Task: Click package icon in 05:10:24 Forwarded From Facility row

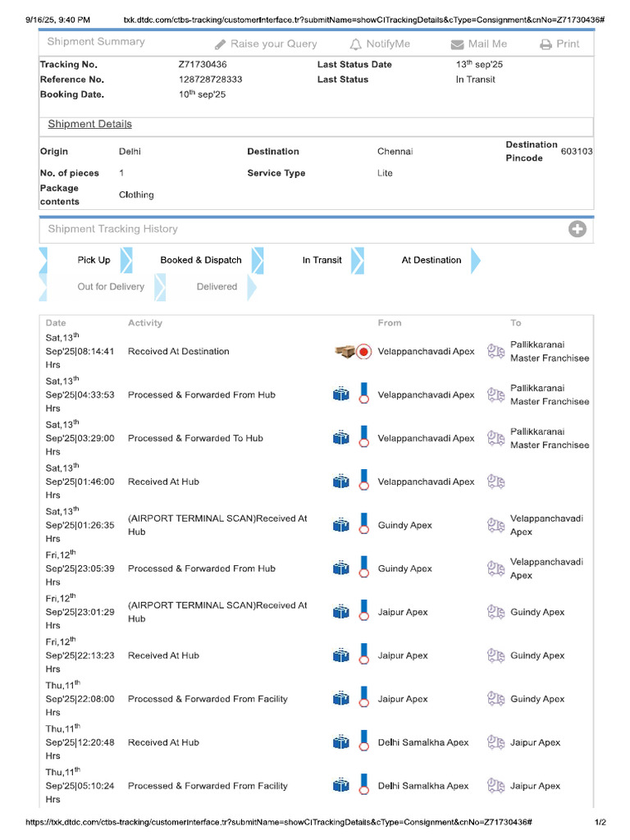Action: pyautogui.click(x=340, y=785)
